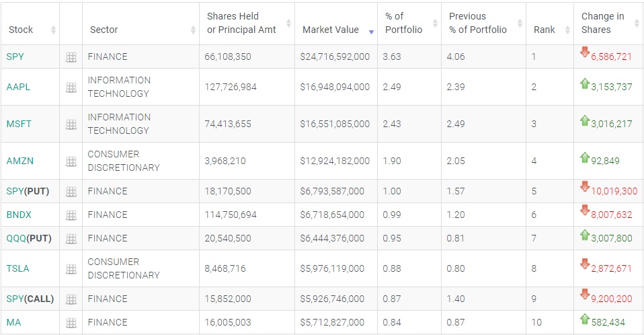Sort by Market Value column
Viewport: 644px width, 335px height.
[331, 30]
